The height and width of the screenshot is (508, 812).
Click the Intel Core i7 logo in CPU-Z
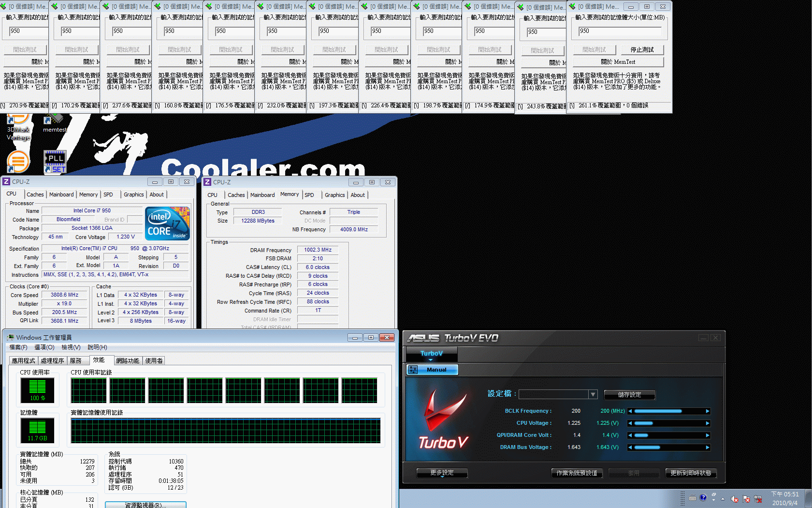168,224
